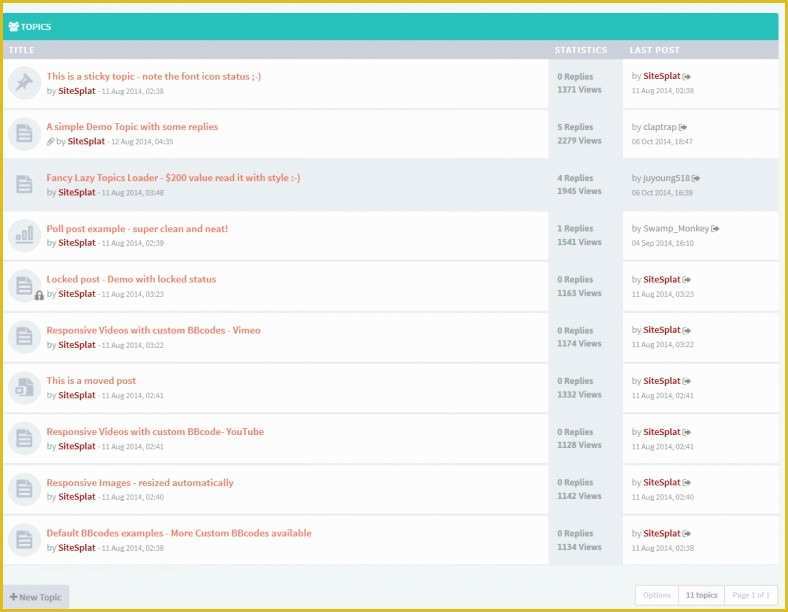Click '5 Replies' in Demo Topic statistics
788x612 pixels.
pos(575,127)
